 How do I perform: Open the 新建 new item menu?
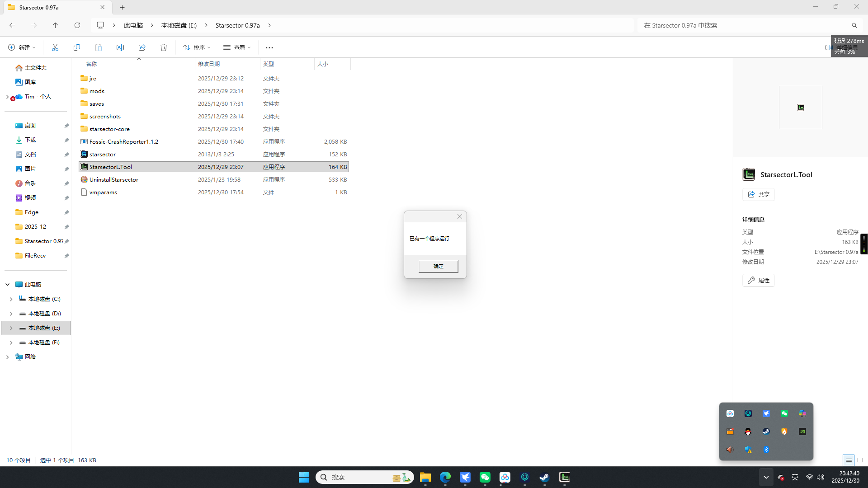click(x=22, y=47)
